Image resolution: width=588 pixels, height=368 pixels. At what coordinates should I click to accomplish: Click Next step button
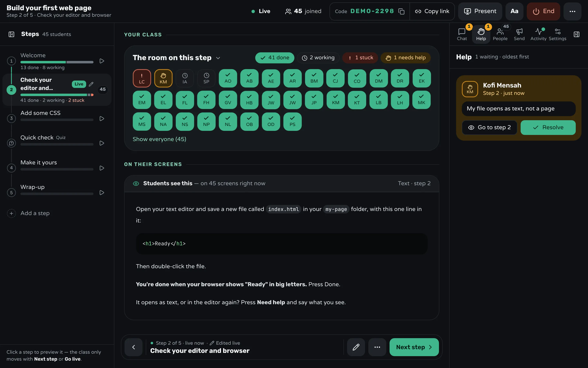point(414,347)
